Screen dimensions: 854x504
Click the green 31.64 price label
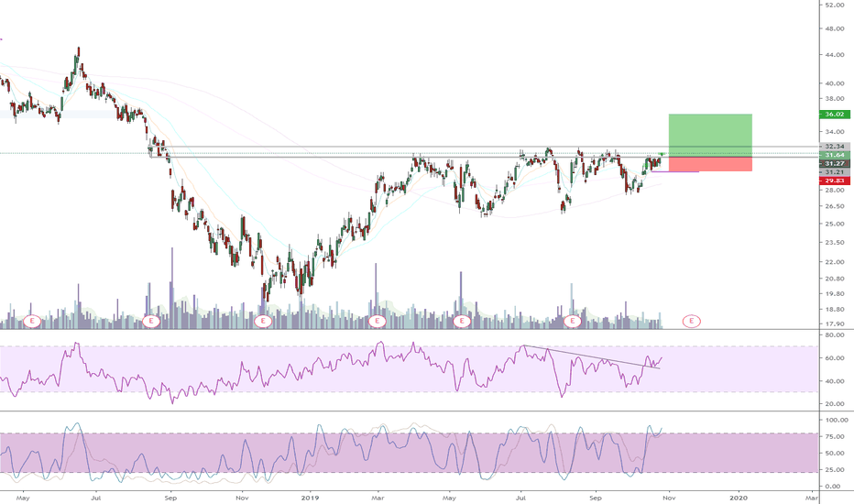[835, 155]
